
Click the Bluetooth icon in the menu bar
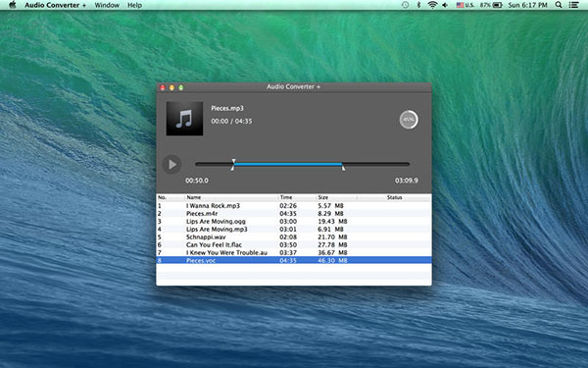pos(418,5)
